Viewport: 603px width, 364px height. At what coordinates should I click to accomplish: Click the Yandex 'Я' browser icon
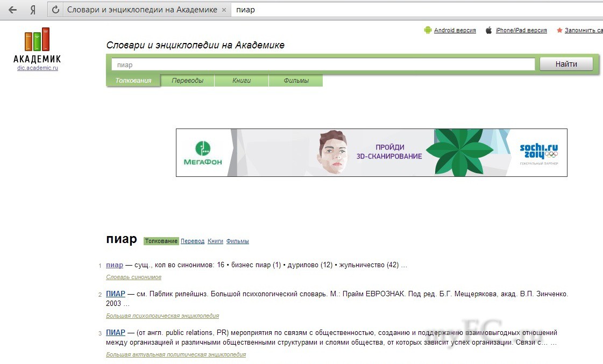click(x=33, y=10)
